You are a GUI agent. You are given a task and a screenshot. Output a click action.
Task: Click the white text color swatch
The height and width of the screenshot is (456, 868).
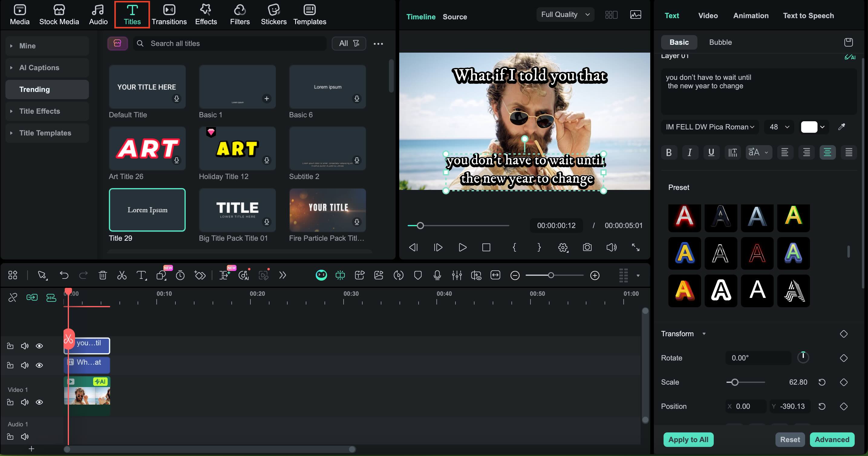[x=809, y=127]
